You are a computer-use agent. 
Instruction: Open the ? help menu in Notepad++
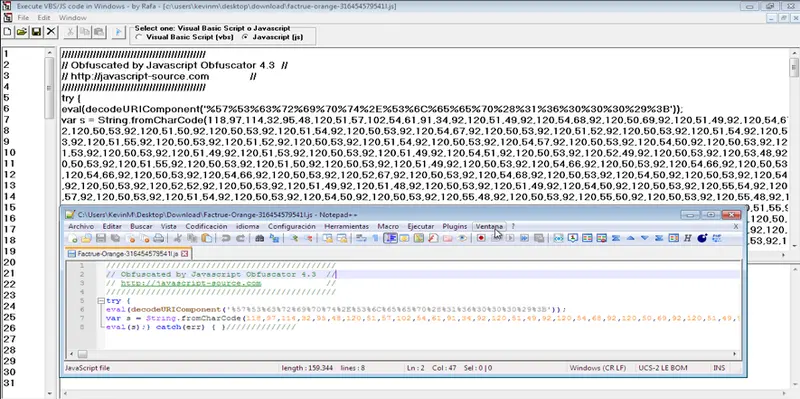(513, 226)
